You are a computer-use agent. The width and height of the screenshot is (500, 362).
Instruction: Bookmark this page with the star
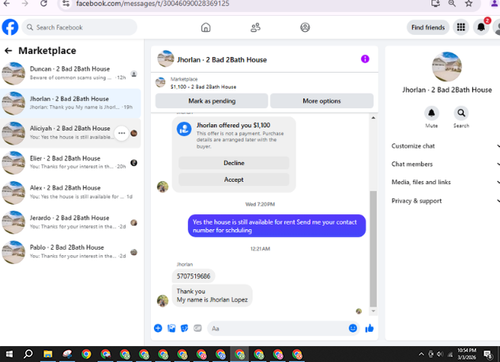pos(469,3)
